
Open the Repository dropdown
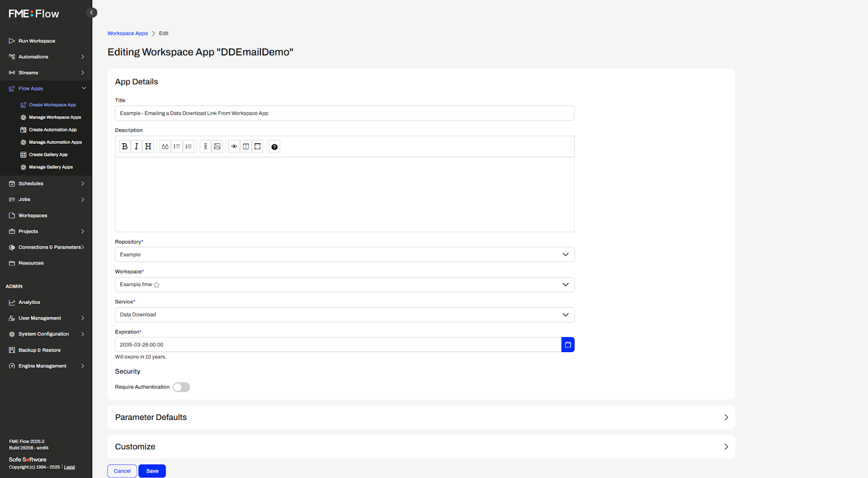click(344, 254)
